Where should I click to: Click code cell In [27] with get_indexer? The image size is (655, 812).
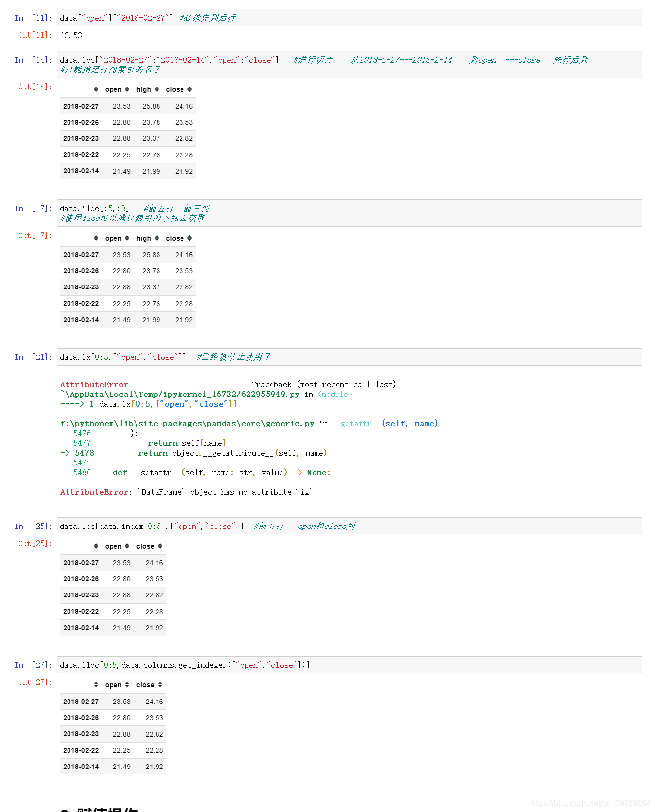coord(349,665)
